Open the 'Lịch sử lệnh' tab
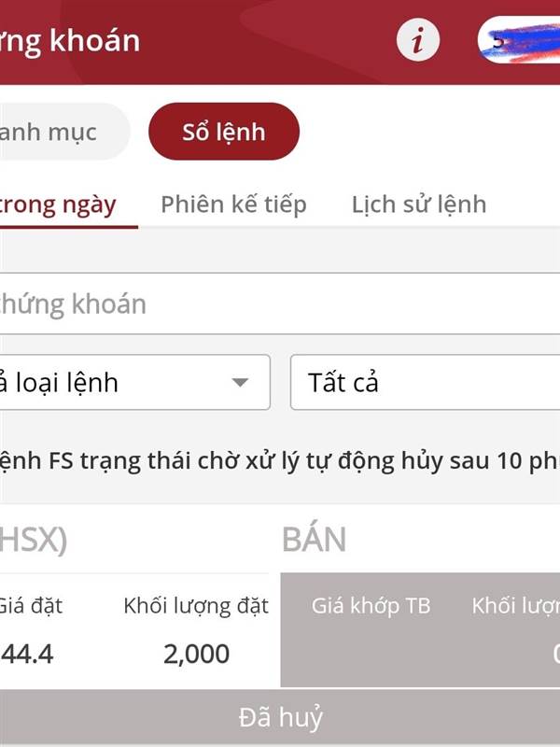560x747 pixels. [x=418, y=204]
